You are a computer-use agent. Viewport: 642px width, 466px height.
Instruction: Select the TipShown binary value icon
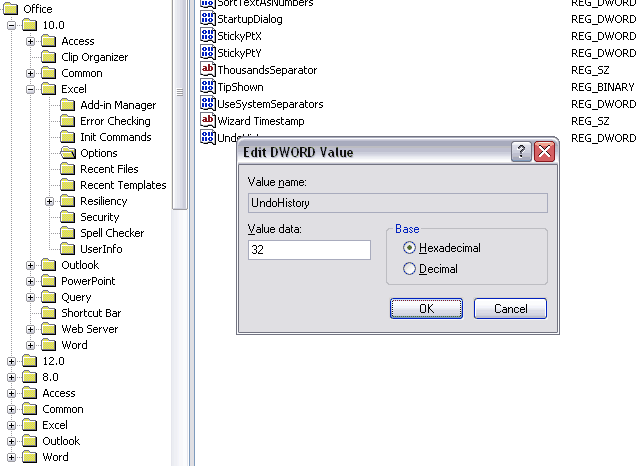[x=208, y=86]
